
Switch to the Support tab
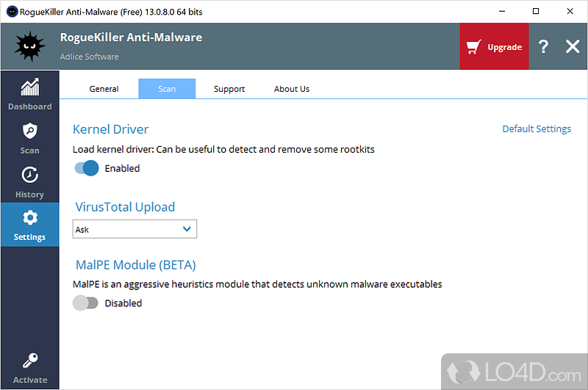click(x=229, y=89)
